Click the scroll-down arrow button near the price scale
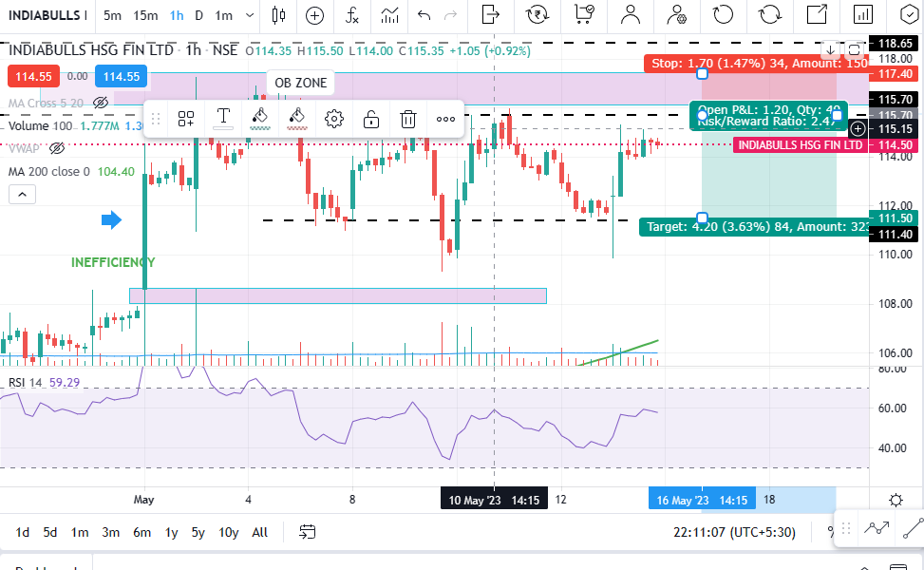924x570 pixels. 830,49
